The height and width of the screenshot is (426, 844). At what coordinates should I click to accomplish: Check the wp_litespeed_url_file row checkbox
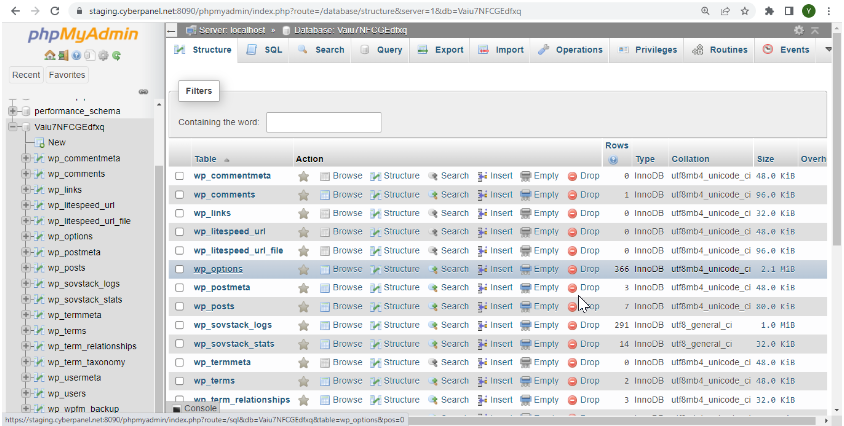pos(180,251)
